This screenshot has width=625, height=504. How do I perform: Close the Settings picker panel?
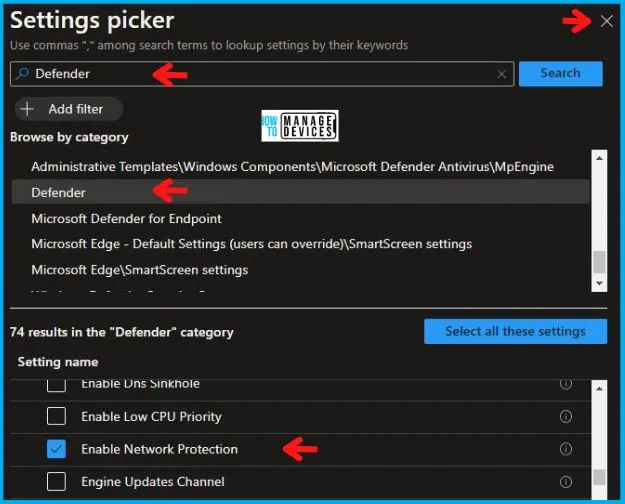606,21
